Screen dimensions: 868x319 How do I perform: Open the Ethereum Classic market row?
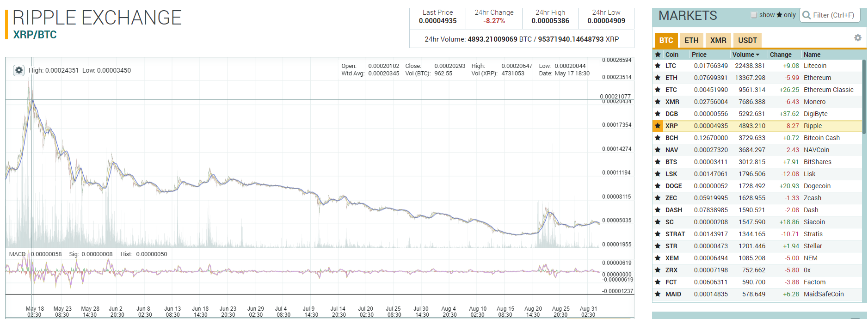coord(757,90)
